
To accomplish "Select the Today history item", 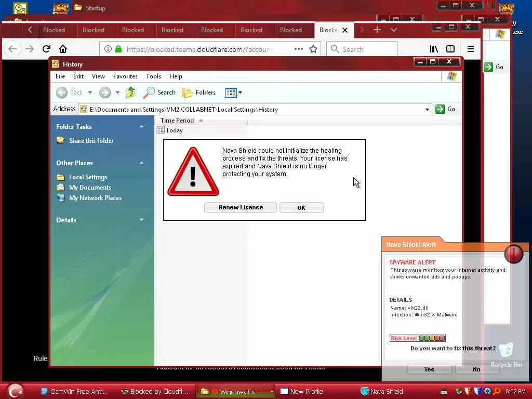I will coord(170,130).
